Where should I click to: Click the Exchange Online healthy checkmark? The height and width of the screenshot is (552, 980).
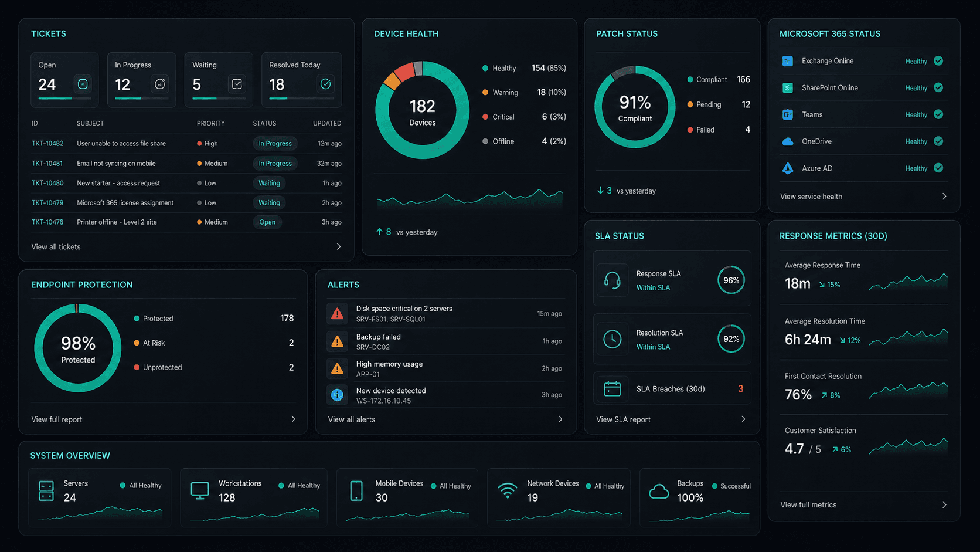[x=938, y=61]
